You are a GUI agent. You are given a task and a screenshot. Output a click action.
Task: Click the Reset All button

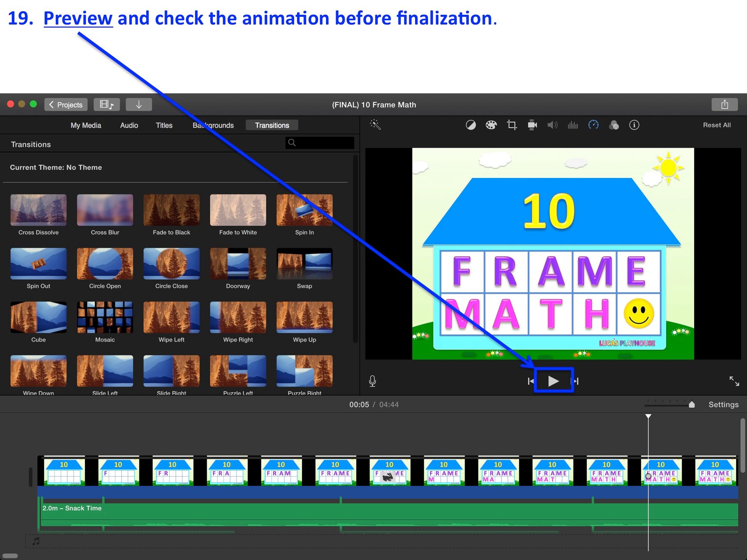(716, 125)
